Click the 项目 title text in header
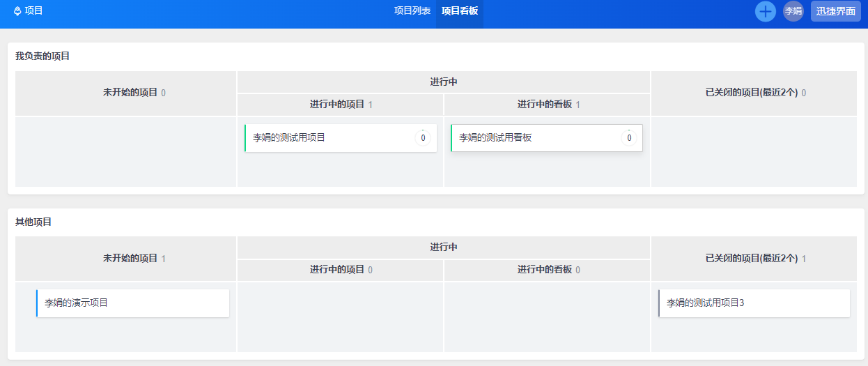Screen dimensions: 868x366 [x=34, y=11]
